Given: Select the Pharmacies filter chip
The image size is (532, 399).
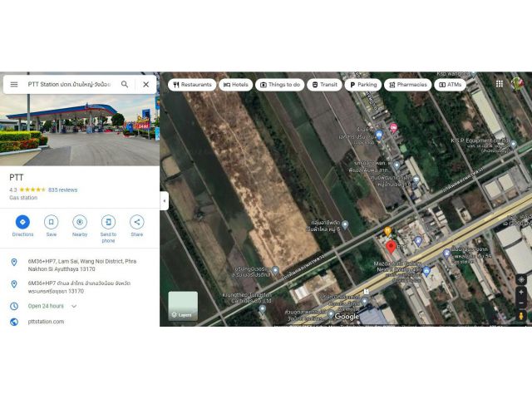Looking at the screenshot, I should [408, 85].
